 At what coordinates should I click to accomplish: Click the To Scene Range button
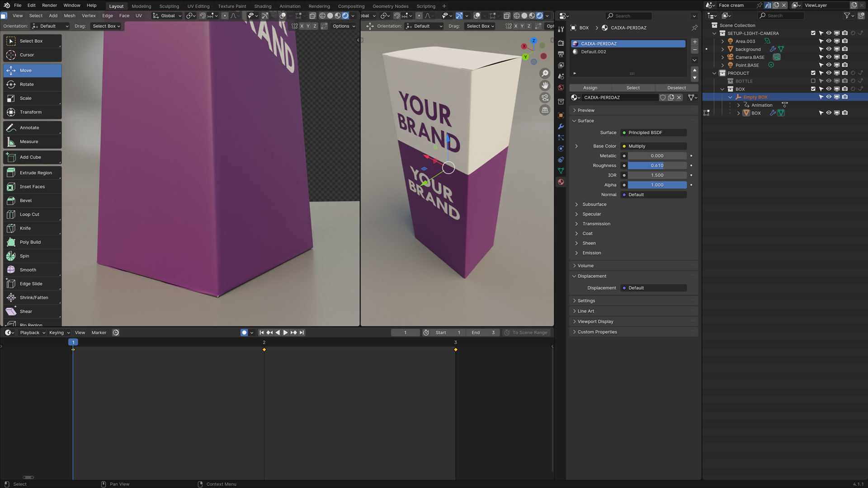point(526,333)
